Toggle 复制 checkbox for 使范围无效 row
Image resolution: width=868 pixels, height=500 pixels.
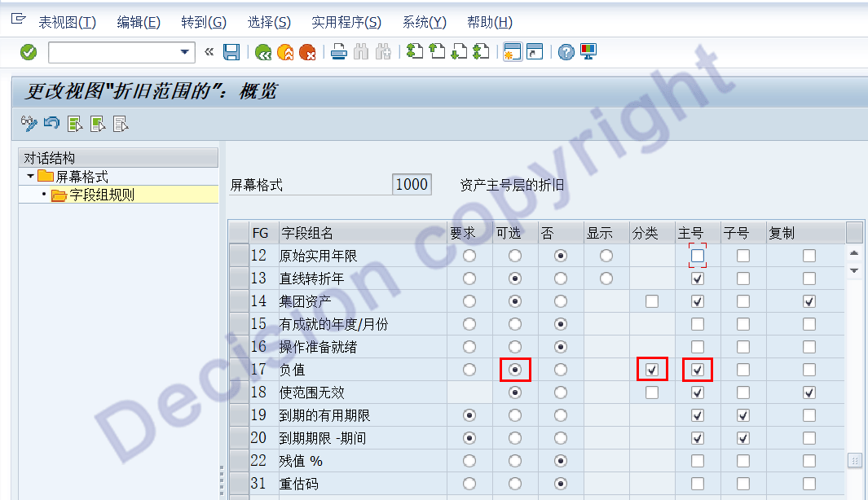coord(809,393)
